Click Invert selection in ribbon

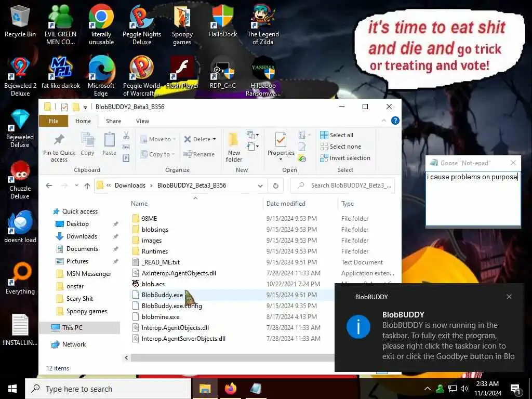tap(345, 158)
